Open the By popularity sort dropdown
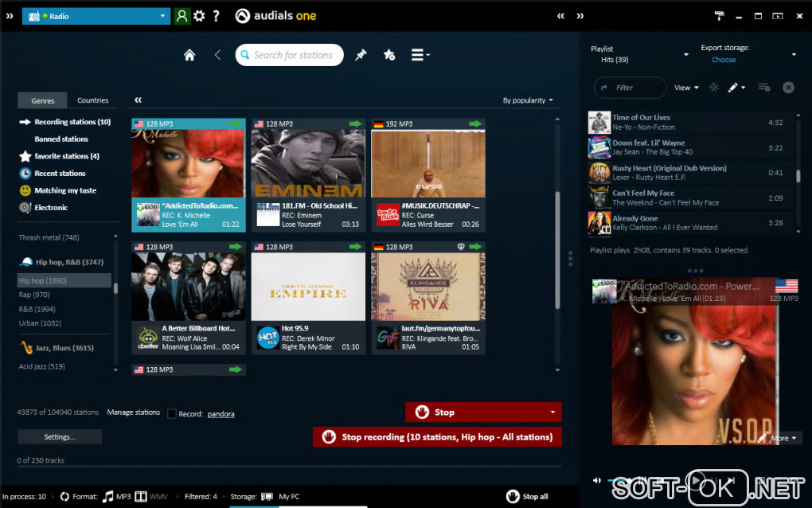 click(528, 100)
